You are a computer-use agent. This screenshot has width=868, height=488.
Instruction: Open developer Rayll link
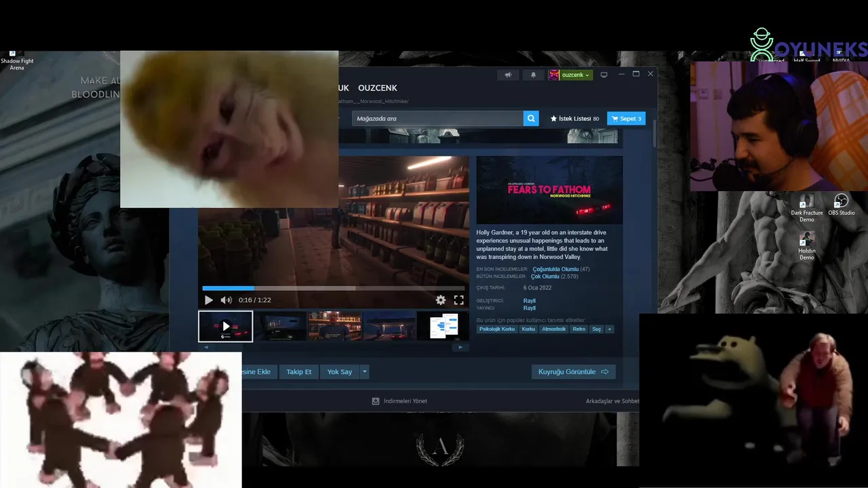530,301
